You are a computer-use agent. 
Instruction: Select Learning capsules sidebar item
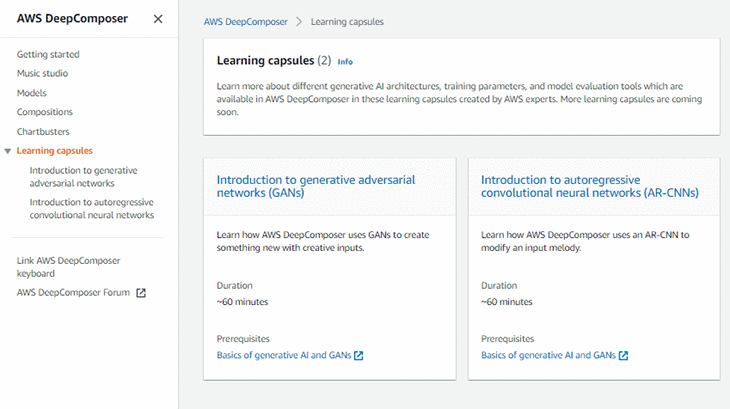(54, 151)
